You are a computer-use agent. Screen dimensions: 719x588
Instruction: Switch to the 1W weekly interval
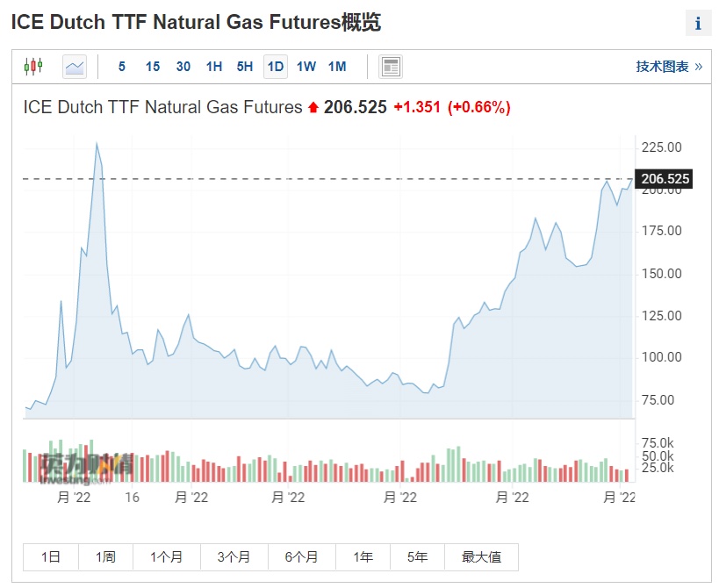pos(306,66)
